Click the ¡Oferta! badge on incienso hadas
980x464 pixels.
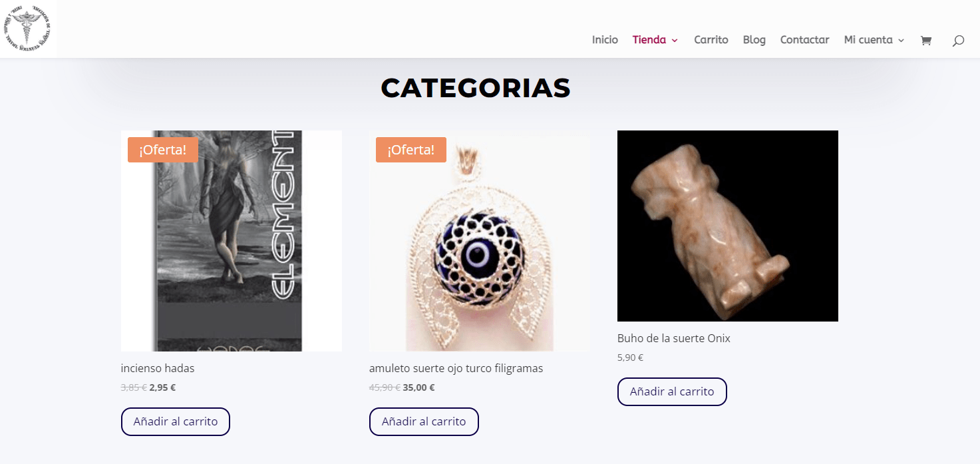162,150
